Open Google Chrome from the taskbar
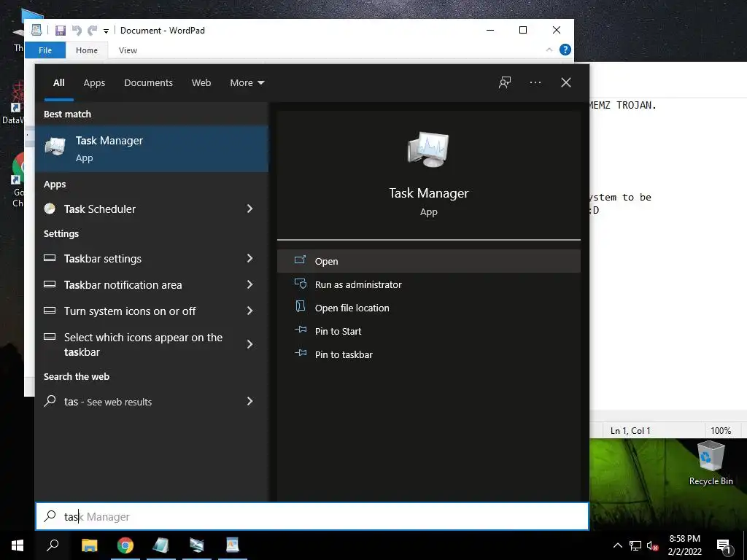Screen dimensions: 747x560 click(125, 545)
